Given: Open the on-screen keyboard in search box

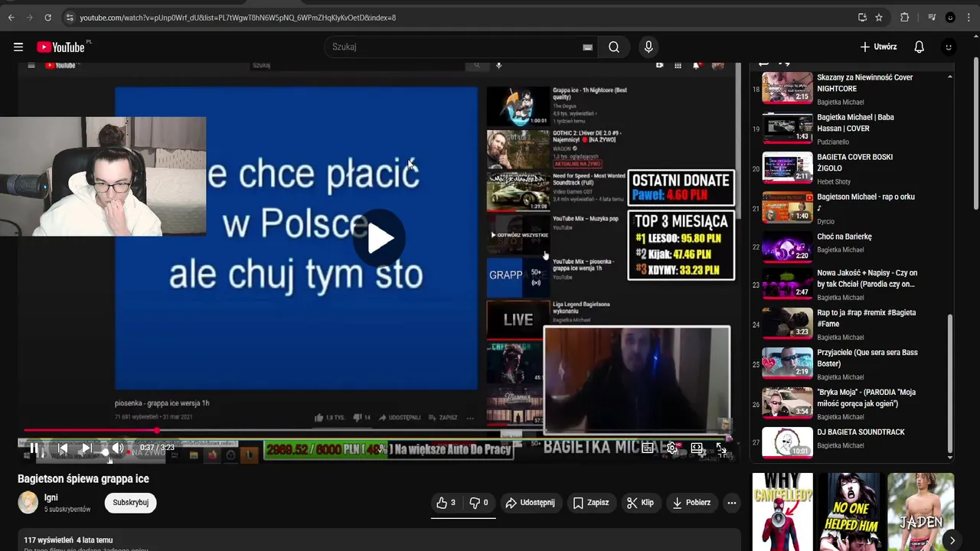Looking at the screenshot, I should tap(587, 47).
